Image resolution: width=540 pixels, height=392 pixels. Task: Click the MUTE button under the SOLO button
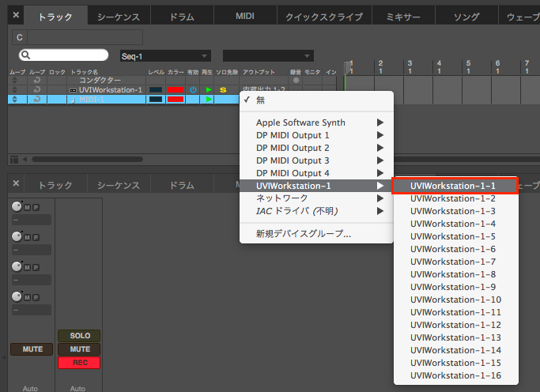click(80, 349)
